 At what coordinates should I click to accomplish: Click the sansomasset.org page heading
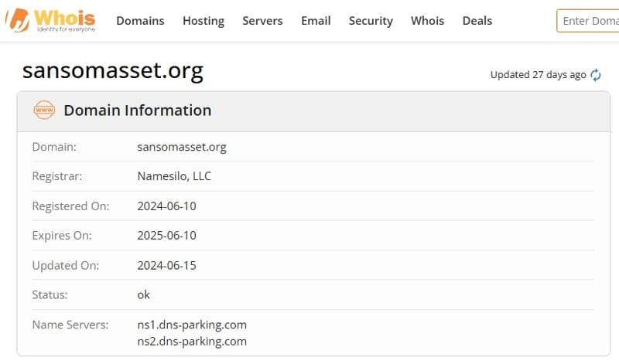click(113, 71)
